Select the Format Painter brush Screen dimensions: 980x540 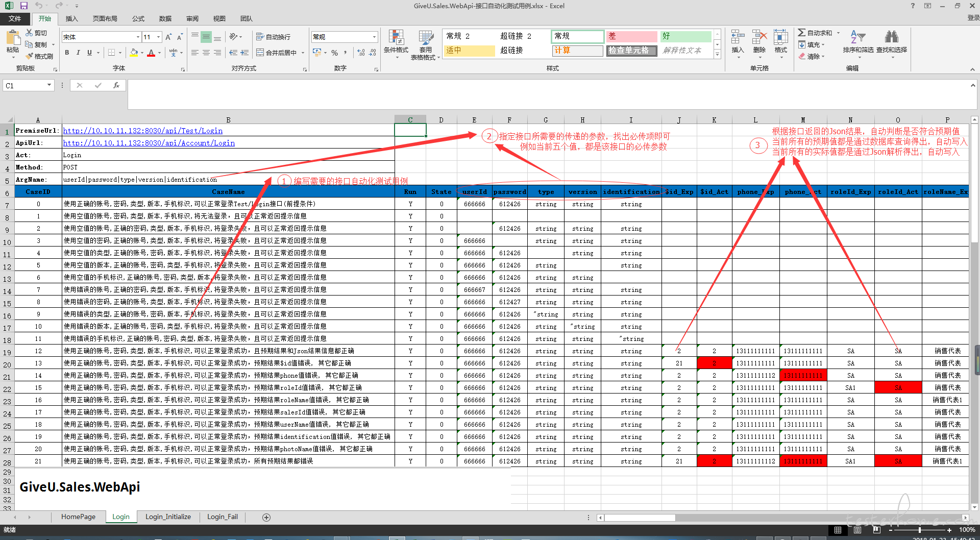(29, 56)
